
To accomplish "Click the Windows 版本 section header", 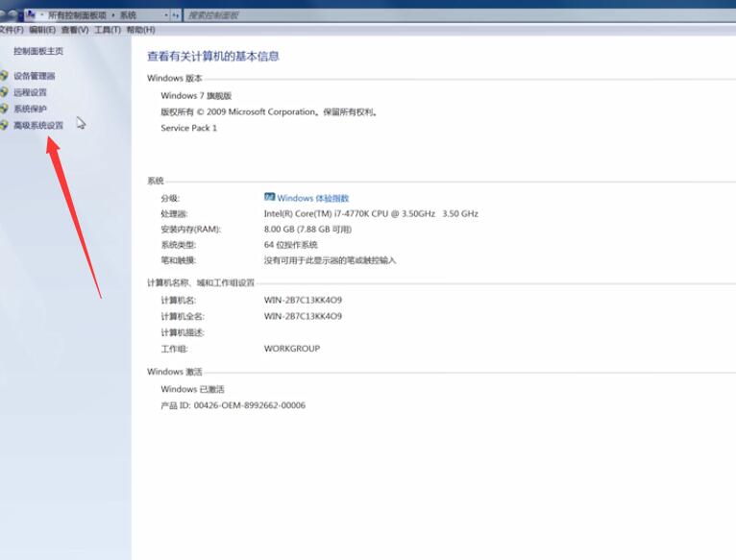I will click(x=175, y=79).
